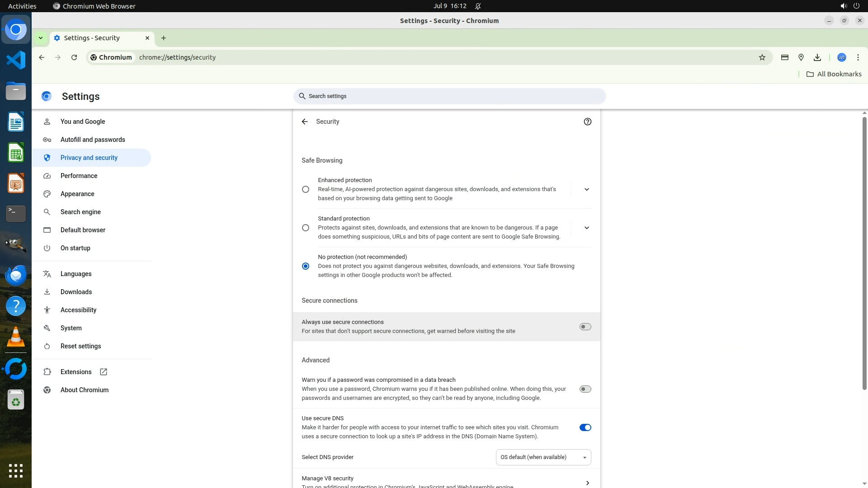
Task: Select Enhanced protection radio button
Action: click(306, 189)
